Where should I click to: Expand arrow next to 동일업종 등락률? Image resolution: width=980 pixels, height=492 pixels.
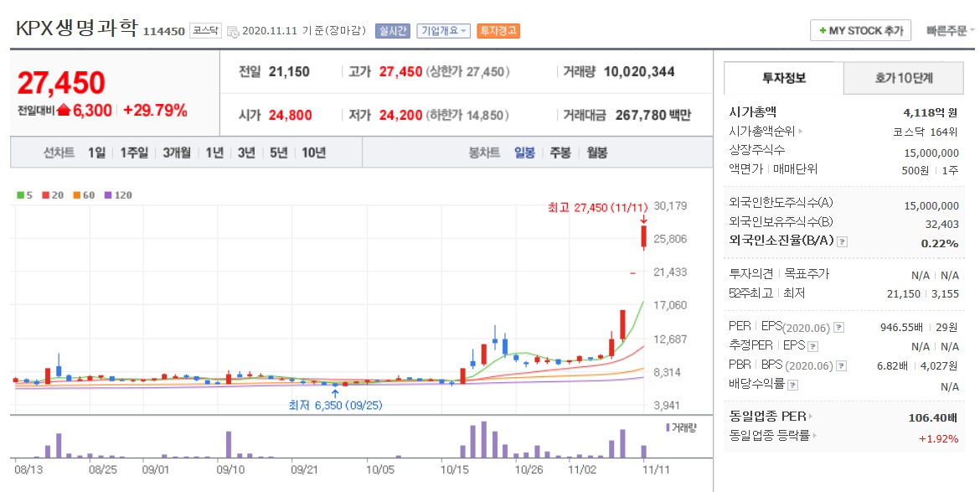pos(816,435)
